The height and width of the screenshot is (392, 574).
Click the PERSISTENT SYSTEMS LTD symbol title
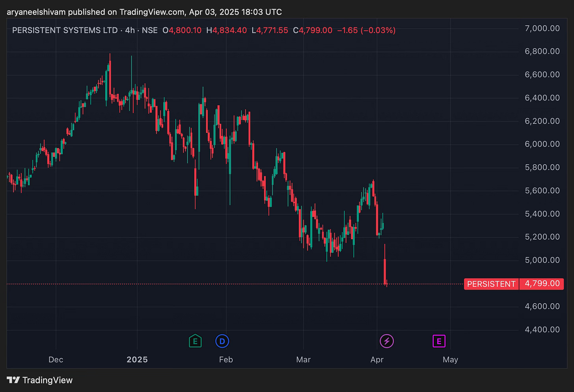(65, 30)
